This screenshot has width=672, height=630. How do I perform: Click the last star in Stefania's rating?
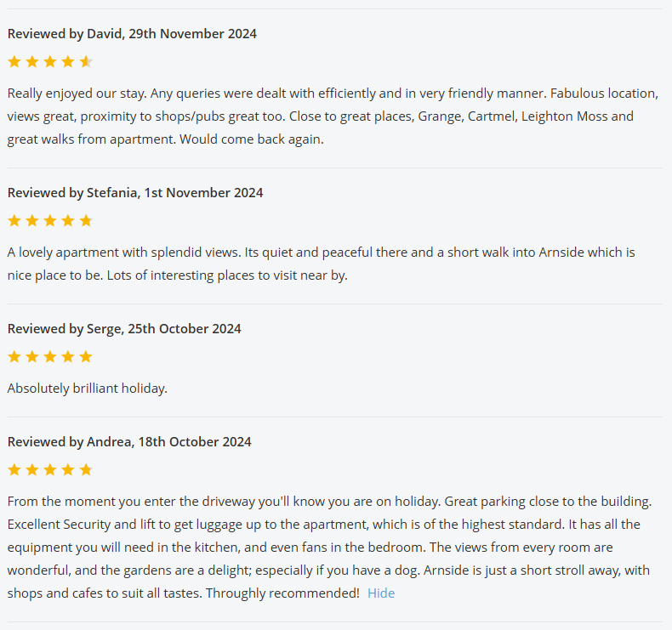[86, 221]
